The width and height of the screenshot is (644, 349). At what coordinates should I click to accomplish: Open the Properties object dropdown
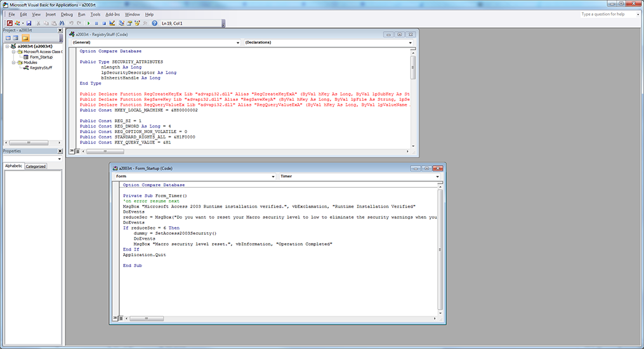tap(59, 159)
